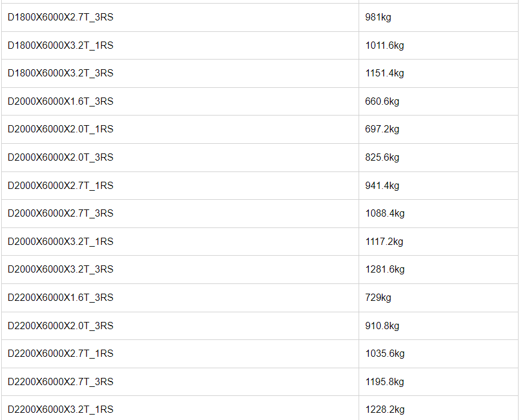Select the D2200X6000X2.0T_3RS model name
The width and height of the screenshot is (521, 420).
click(x=61, y=326)
